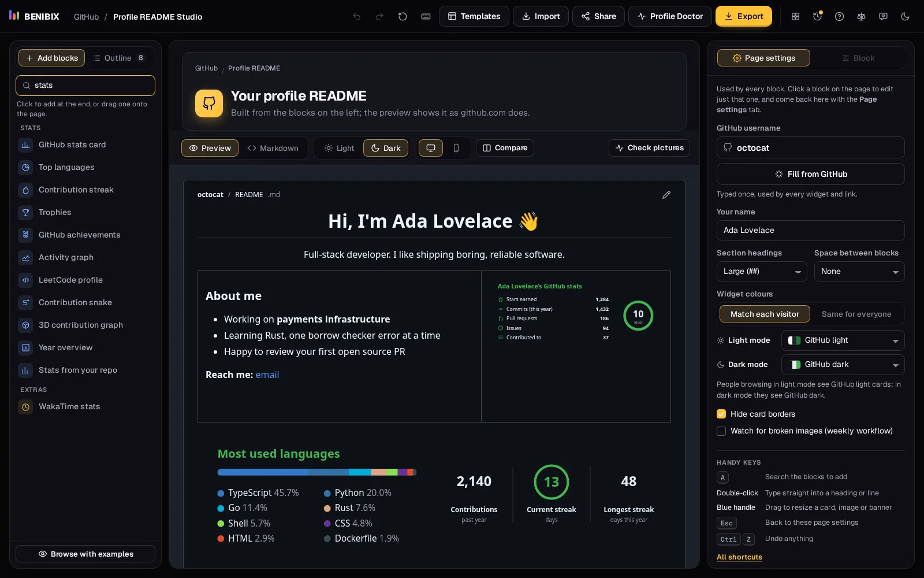Click the GitHub username field octocat
The height and width of the screenshot is (578, 924).
click(811, 147)
